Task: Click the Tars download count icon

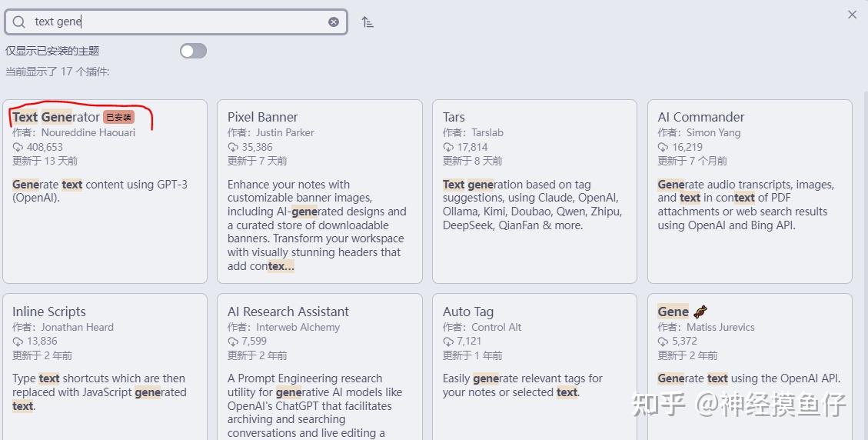Action: [448, 147]
